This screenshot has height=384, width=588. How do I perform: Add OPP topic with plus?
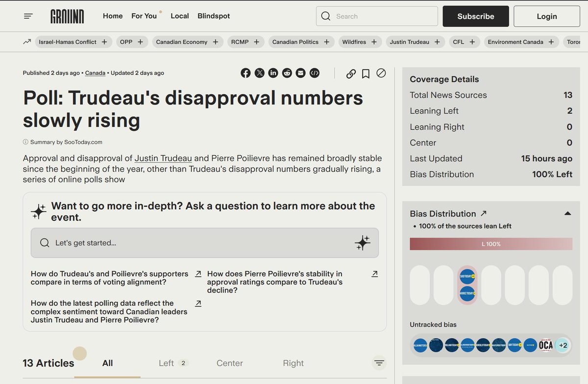(140, 42)
